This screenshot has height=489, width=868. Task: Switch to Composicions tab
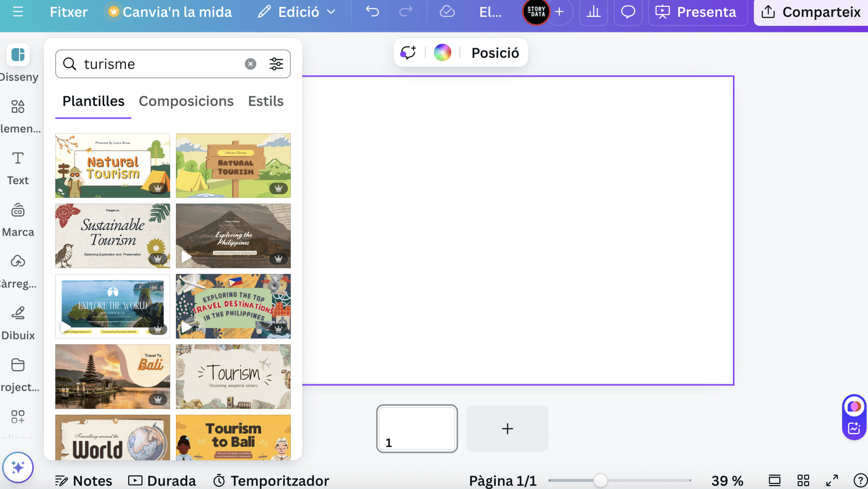click(x=186, y=101)
